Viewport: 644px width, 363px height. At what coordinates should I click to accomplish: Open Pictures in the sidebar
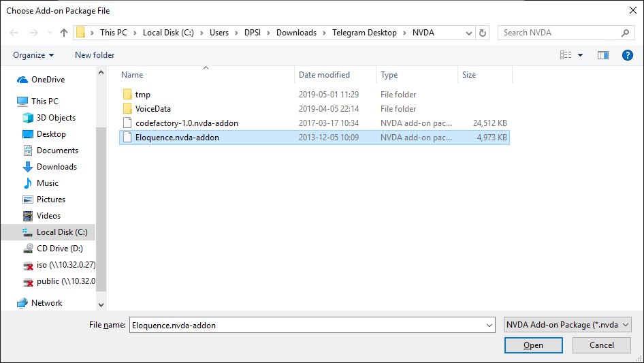[51, 200]
